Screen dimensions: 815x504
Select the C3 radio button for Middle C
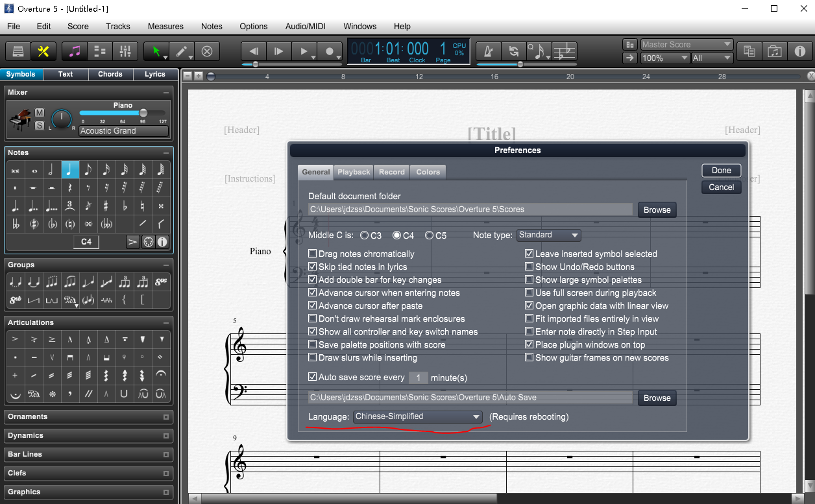pyautogui.click(x=365, y=235)
